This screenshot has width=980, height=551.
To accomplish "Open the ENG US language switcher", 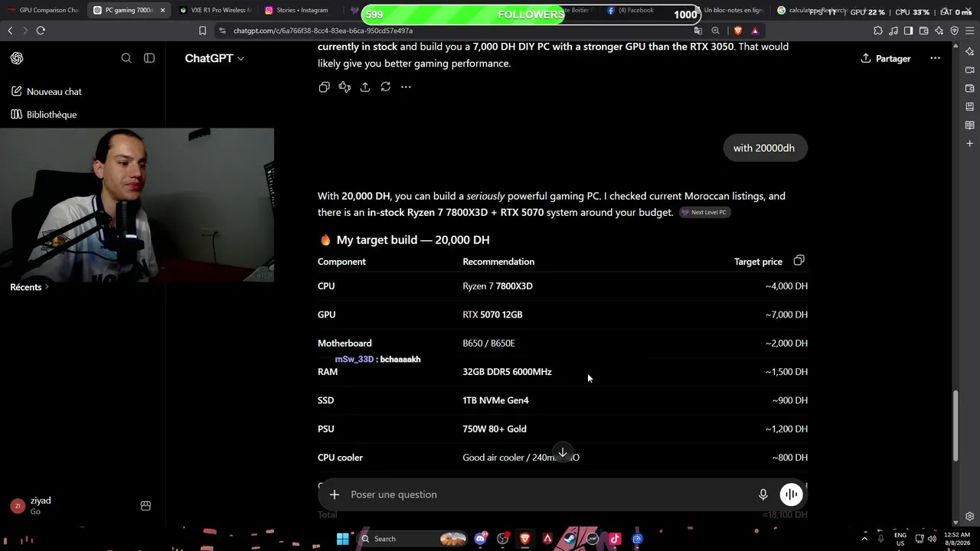I will 900,539.
